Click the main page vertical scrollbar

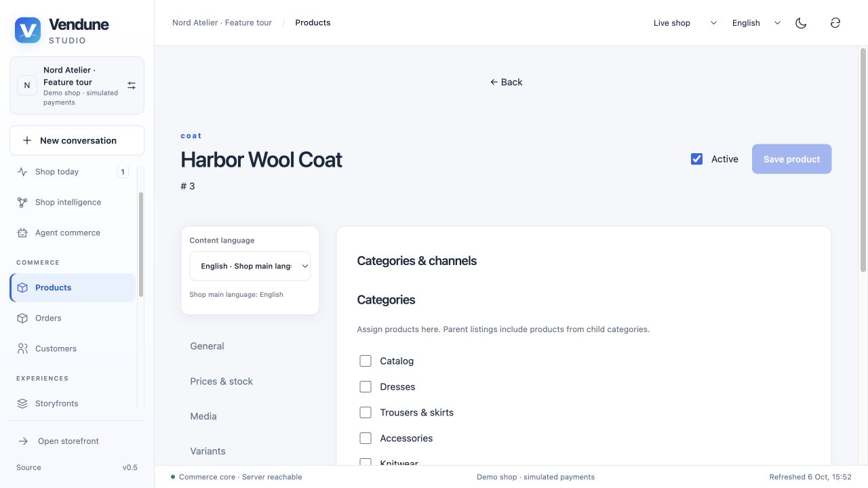(863, 160)
